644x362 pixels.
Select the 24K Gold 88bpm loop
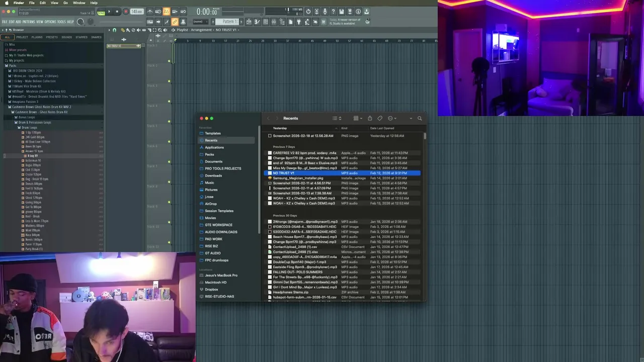[35, 137]
